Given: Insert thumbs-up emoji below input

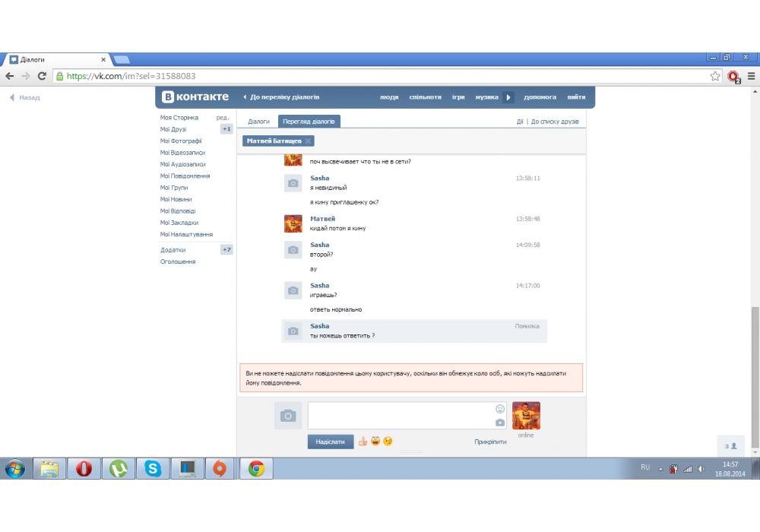Looking at the screenshot, I should [x=363, y=441].
